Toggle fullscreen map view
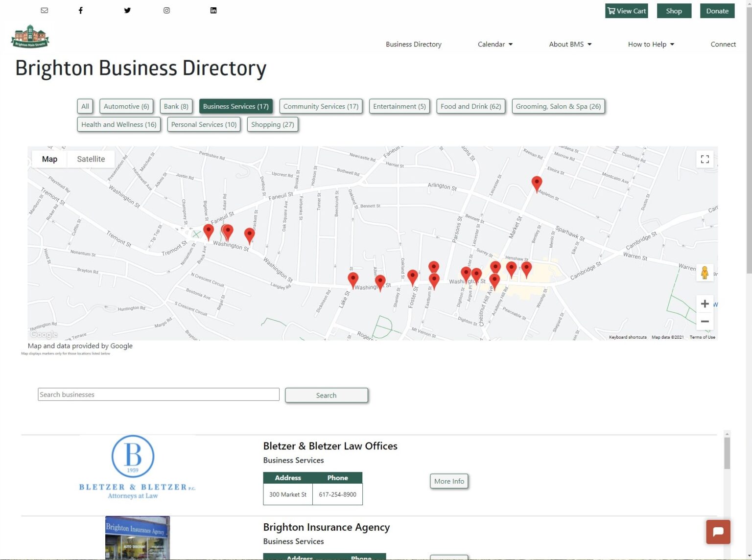The width and height of the screenshot is (752, 560). (x=705, y=159)
